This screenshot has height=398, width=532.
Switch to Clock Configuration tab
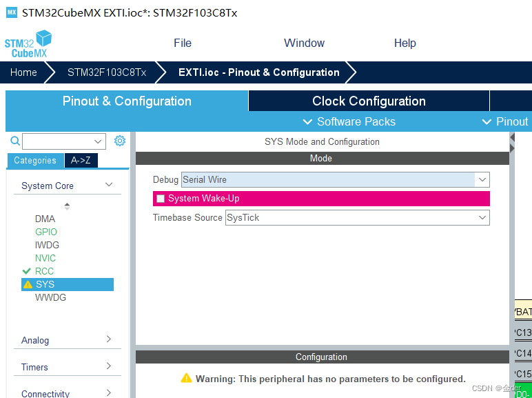click(369, 101)
